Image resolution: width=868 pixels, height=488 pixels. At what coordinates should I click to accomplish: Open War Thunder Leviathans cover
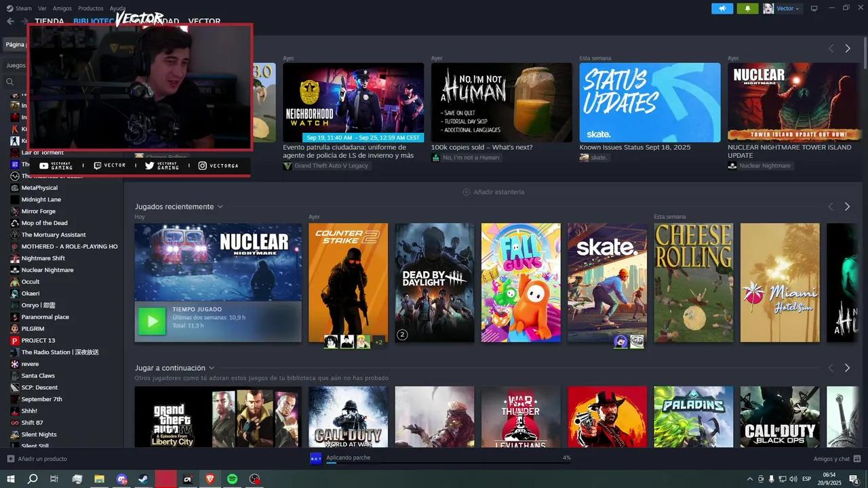click(521, 417)
